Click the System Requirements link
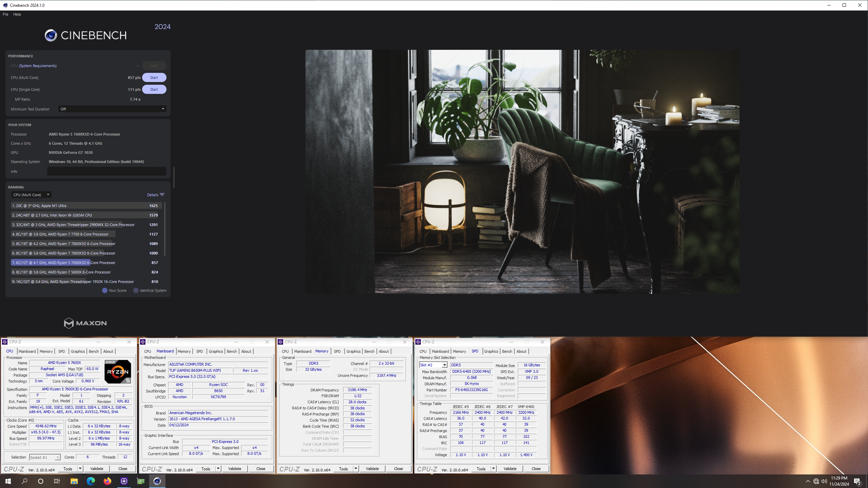Screen dimensions: 868x488 click(x=38, y=66)
